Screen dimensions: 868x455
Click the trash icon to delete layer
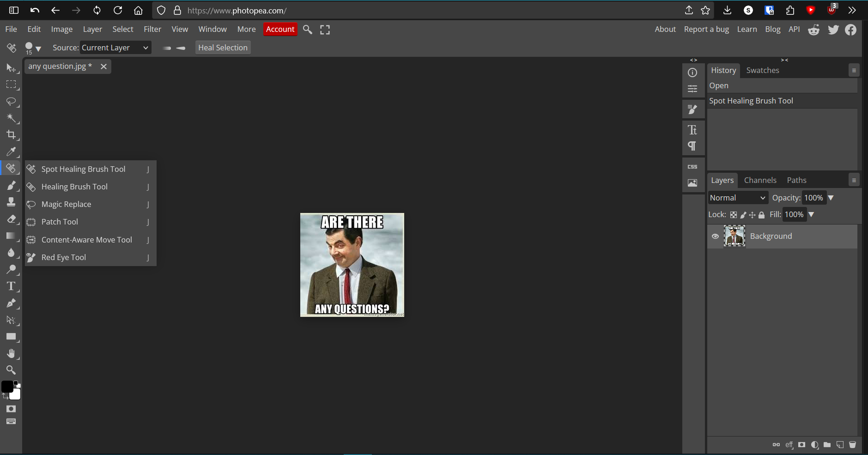coord(853,445)
